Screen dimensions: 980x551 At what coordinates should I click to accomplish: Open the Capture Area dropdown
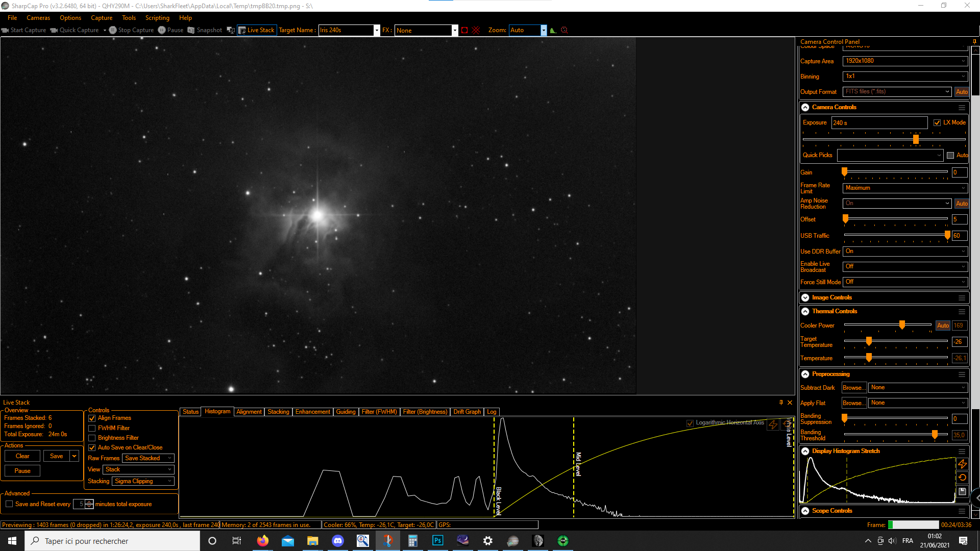pos(905,61)
